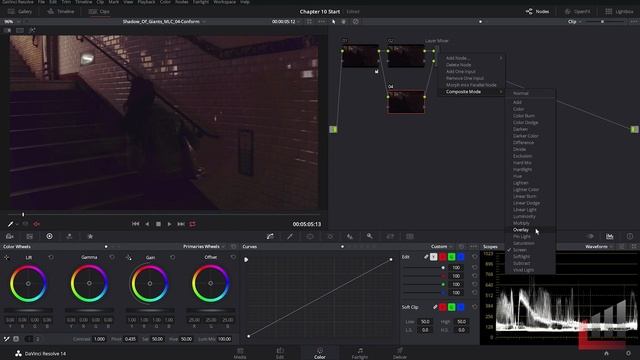Open the Gallery panel
This screenshot has height=360, width=640.
click(x=20, y=12)
